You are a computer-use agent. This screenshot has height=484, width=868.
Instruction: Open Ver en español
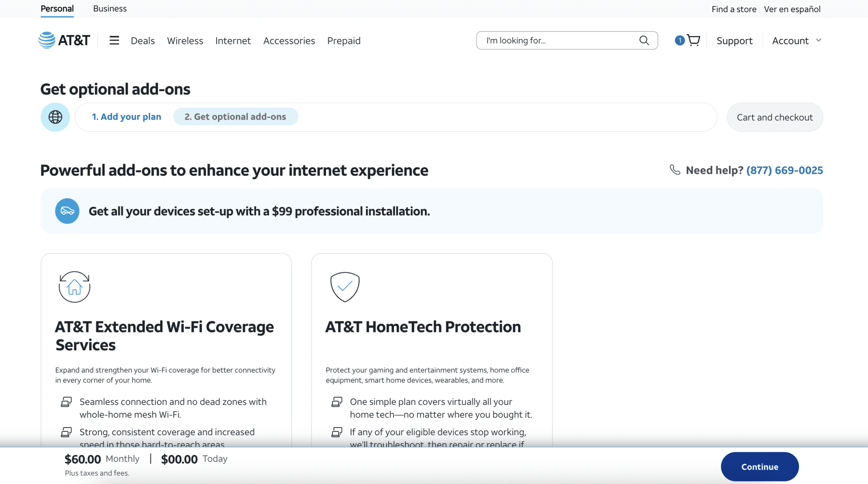(x=792, y=9)
